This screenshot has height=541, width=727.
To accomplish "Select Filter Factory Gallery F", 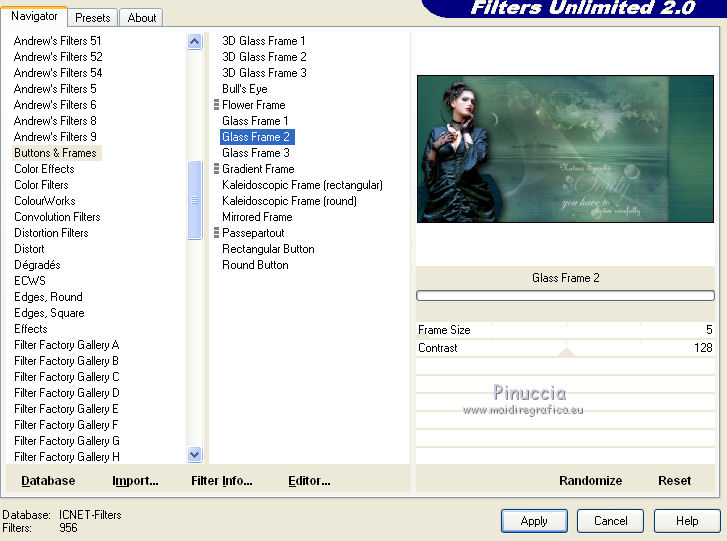I will (x=66, y=425).
